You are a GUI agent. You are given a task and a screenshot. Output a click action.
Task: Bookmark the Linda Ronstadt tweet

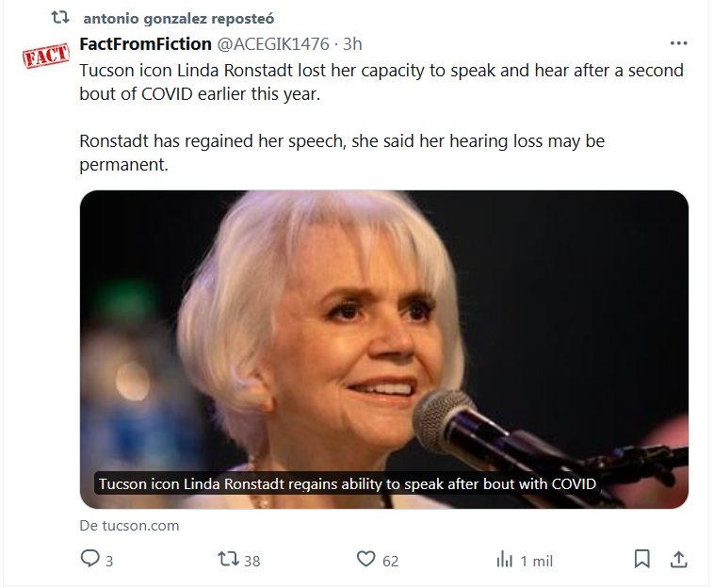[641, 560]
